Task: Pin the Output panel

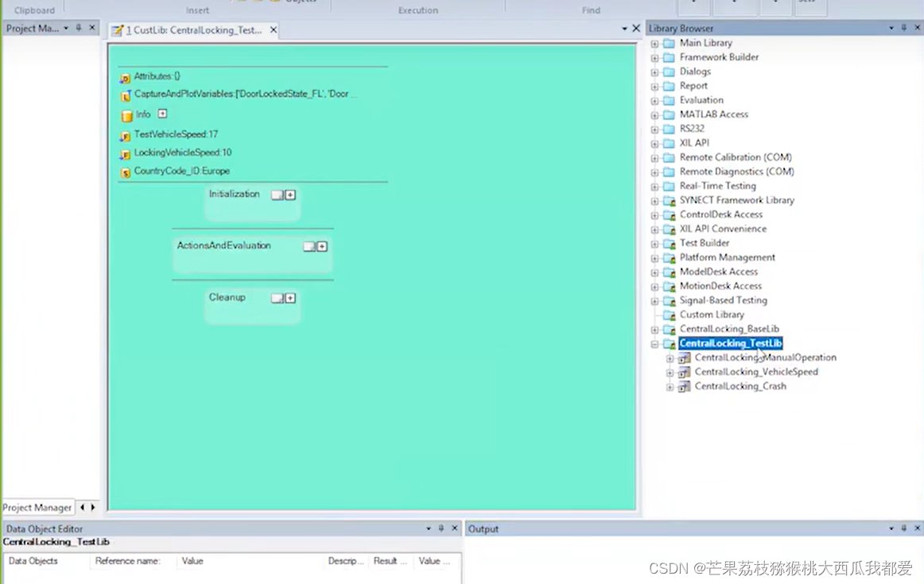Action: pyautogui.click(x=904, y=528)
